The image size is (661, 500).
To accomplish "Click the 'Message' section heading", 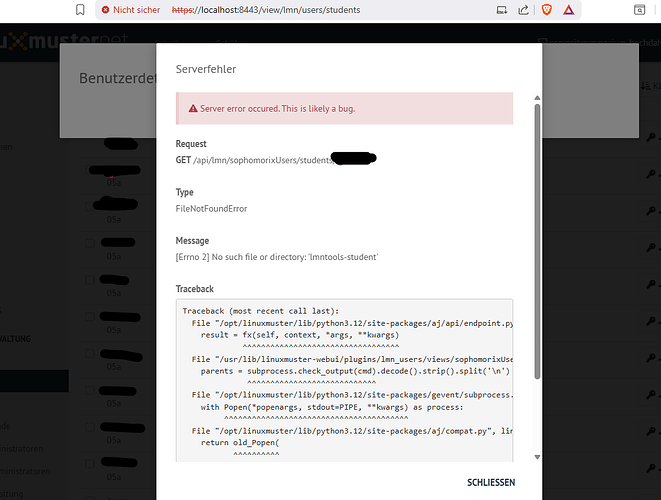I will (192, 241).
